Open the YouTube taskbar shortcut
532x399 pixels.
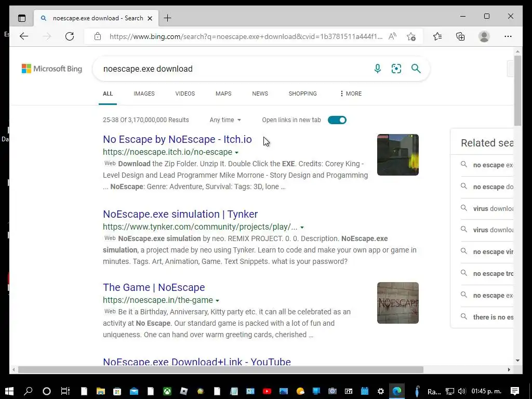click(x=267, y=391)
